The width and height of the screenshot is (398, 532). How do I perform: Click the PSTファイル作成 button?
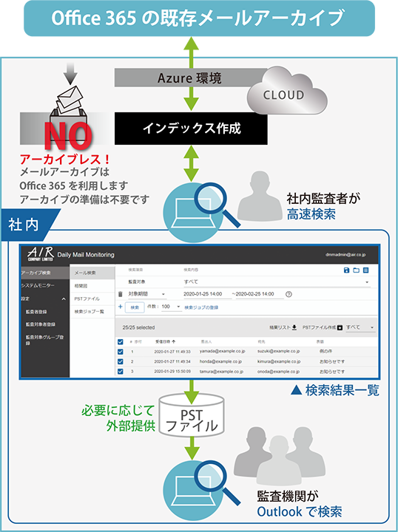tap(323, 327)
